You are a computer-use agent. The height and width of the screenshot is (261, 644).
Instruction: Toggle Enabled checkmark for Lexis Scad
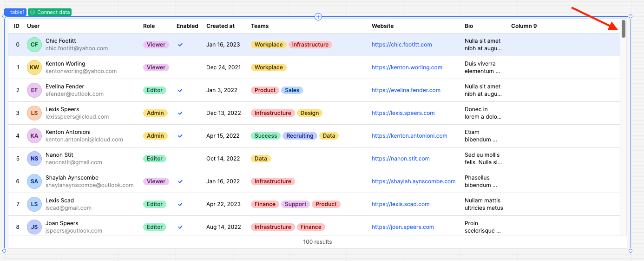(180, 204)
